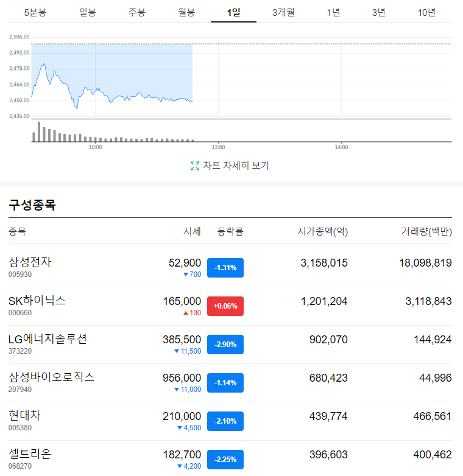Select the 1년 chart period tab

tap(333, 12)
